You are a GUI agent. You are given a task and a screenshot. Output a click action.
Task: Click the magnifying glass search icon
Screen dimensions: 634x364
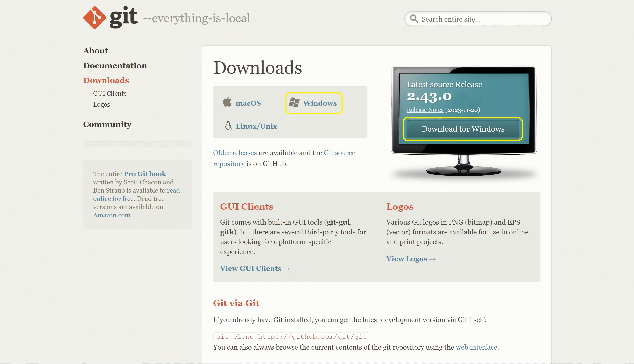(x=414, y=19)
